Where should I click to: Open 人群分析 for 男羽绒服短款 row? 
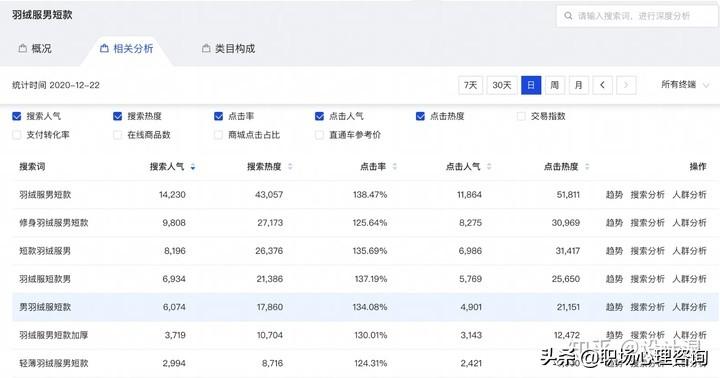pos(689,307)
